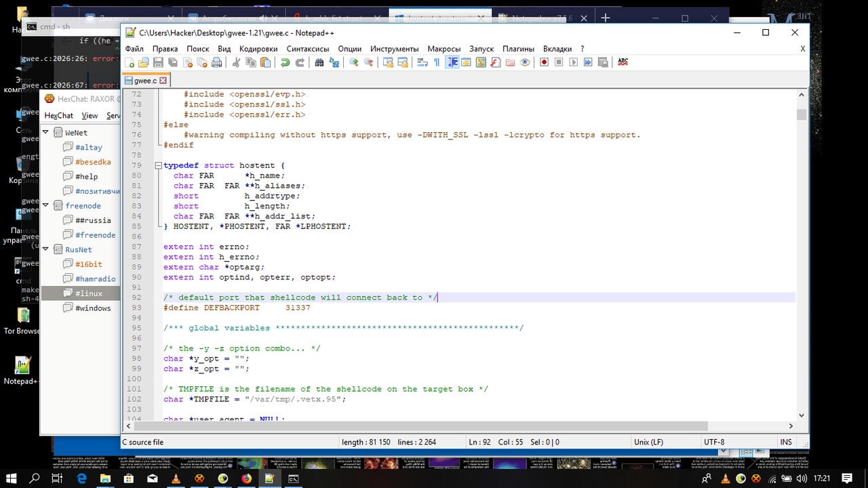This screenshot has height=488, width=868.
Task: Click the editor vertical scrollbar down arrow
Action: (802, 415)
